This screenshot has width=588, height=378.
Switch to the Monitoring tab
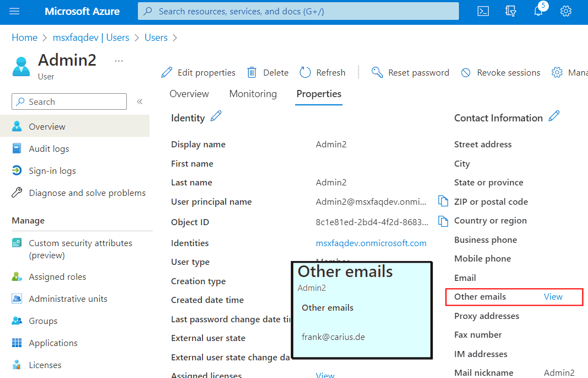coord(253,94)
